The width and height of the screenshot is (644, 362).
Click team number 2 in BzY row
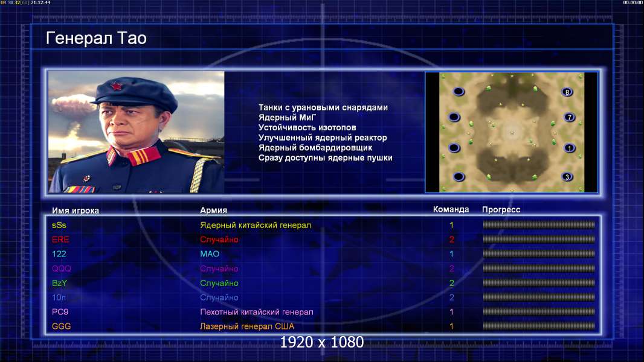451,283
